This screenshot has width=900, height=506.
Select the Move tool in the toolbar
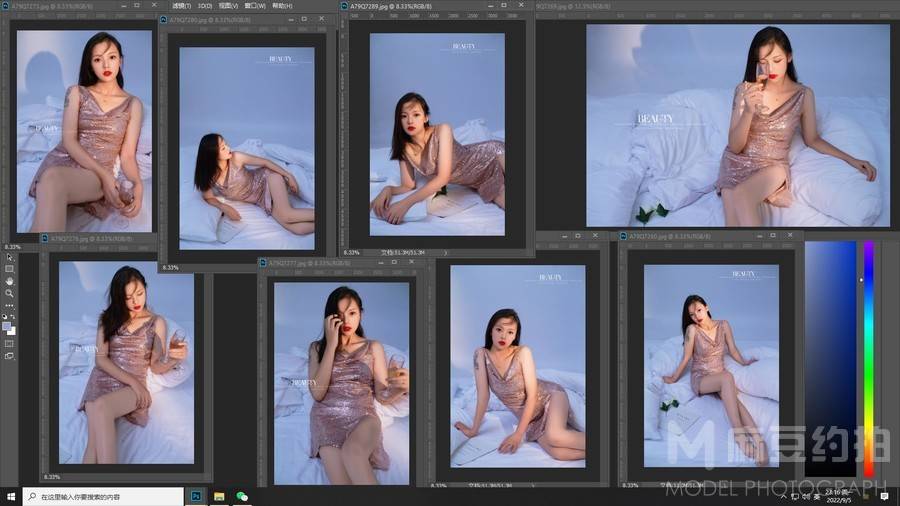point(9,257)
